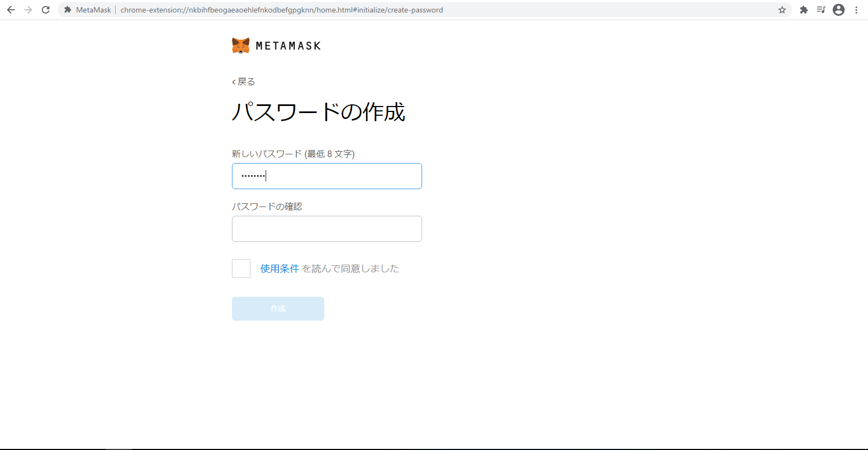This screenshot has width=868, height=450.
Task: Click the extension puzzle icon in address bar
Action: pos(68,10)
